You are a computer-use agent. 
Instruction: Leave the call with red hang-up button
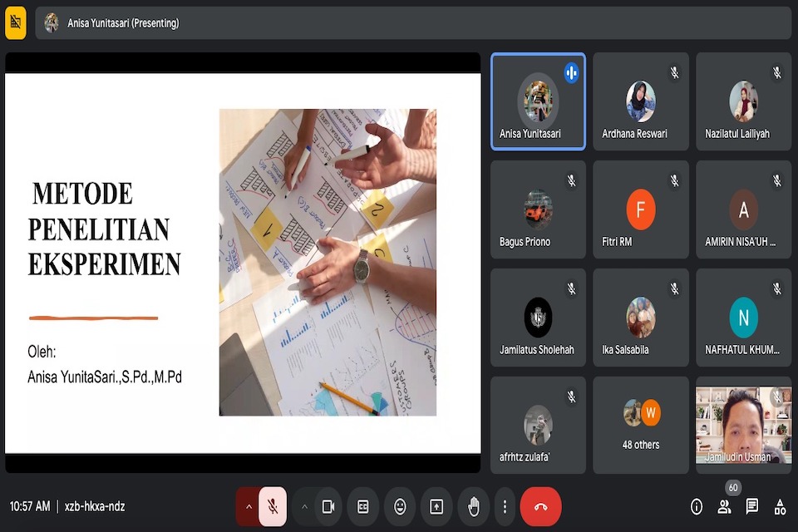tap(540, 507)
